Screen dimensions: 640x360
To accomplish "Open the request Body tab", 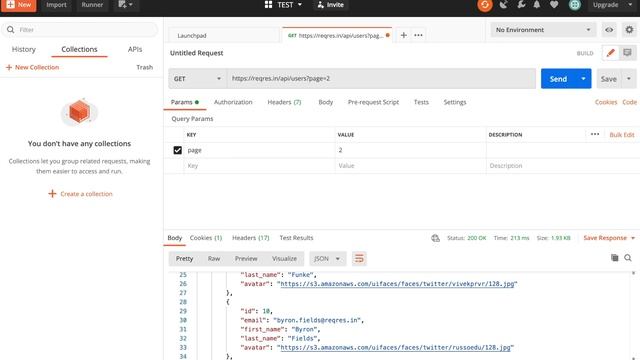I will (326, 102).
